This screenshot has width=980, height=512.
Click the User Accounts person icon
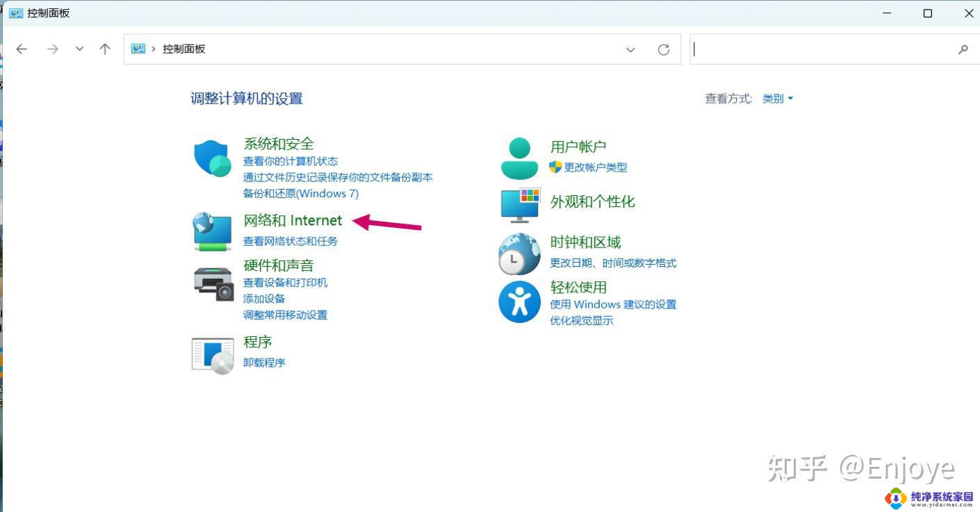pyautogui.click(x=519, y=158)
